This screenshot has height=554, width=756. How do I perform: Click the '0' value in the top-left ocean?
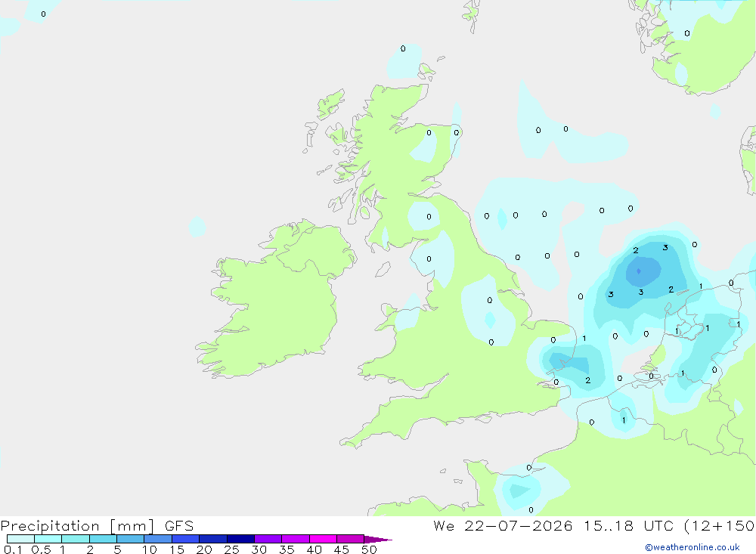tap(43, 14)
